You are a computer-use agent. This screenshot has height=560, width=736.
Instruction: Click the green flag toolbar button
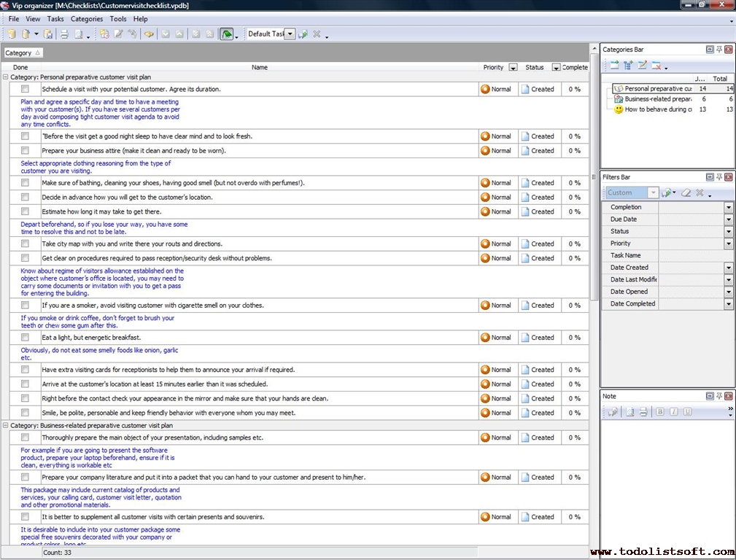coord(227,34)
